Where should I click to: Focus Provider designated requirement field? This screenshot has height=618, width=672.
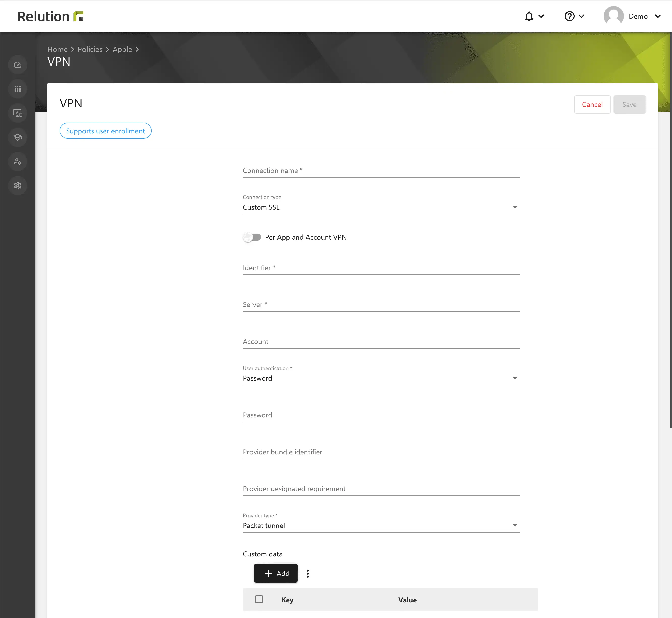click(x=381, y=489)
